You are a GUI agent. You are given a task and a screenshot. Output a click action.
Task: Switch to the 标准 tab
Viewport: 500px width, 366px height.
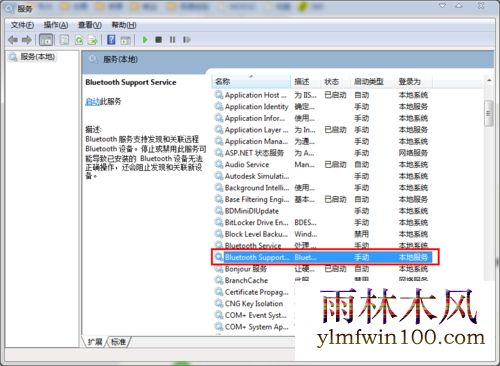pos(118,342)
